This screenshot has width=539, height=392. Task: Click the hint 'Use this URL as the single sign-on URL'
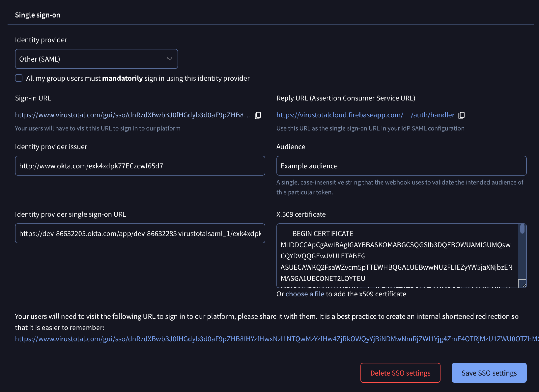click(x=370, y=128)
